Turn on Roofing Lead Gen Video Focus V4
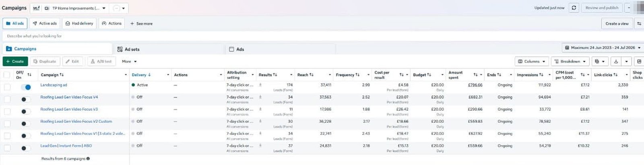Image resolution: width=644 pixels, height=165 pixels. pos(26,99)
